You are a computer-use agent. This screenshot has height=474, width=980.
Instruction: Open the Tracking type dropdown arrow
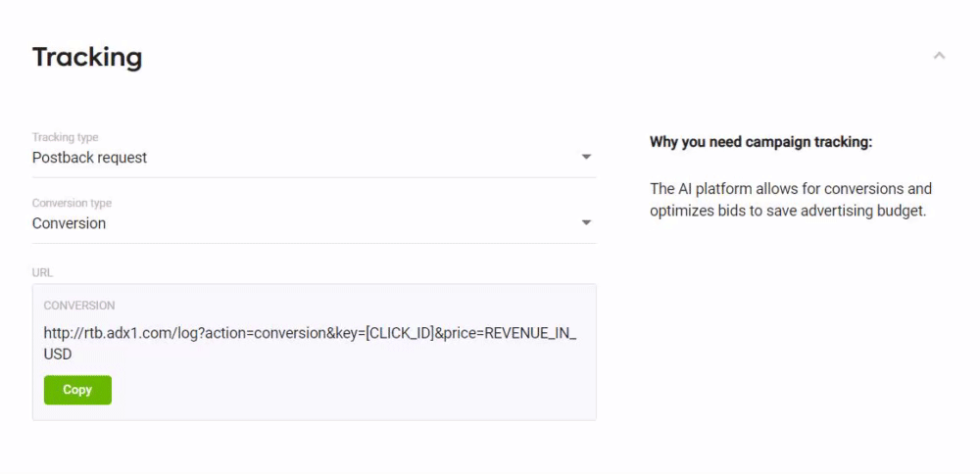point(586,157)
